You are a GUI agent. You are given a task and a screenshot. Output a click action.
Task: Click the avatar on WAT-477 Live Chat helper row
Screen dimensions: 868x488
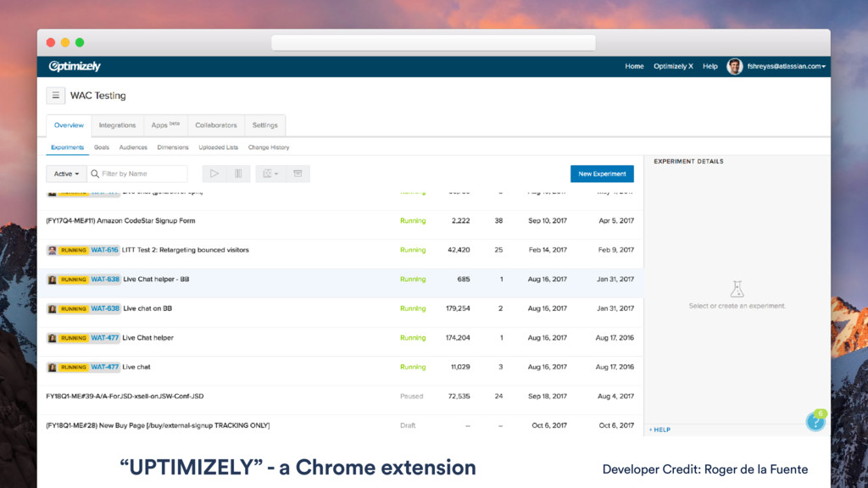point(52,338)
